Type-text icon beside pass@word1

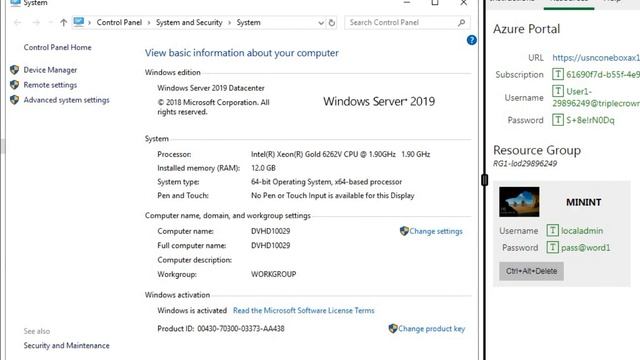[552, 247]
